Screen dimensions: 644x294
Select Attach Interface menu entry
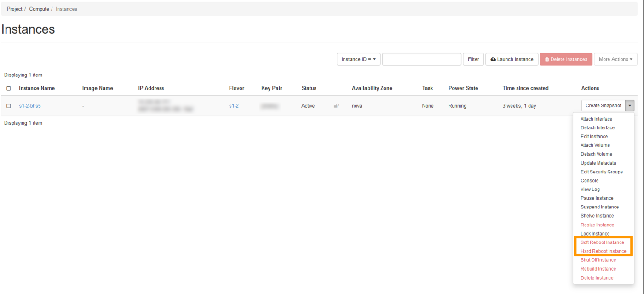596,119
